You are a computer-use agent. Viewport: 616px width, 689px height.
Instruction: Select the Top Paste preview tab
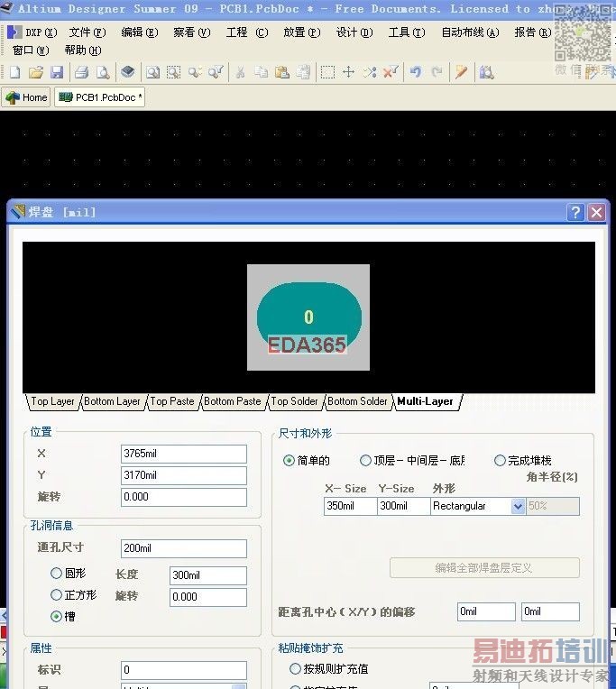tap(171, 401)
